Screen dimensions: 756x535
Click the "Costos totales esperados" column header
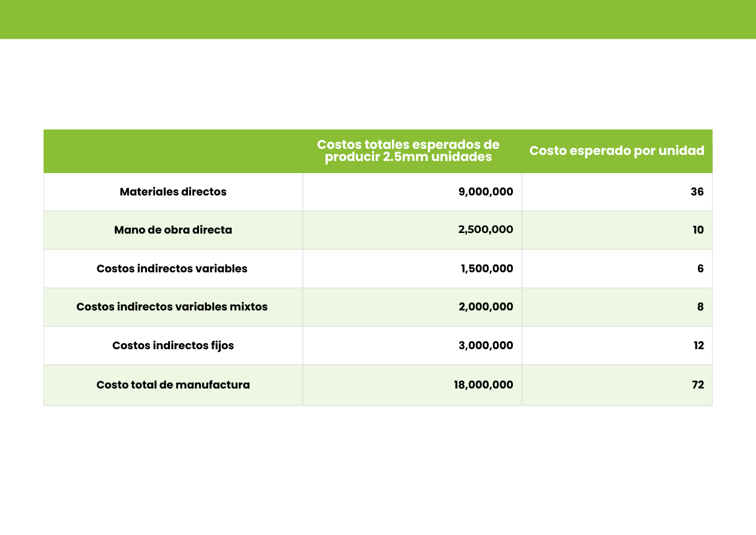click(x=408, y=151)
